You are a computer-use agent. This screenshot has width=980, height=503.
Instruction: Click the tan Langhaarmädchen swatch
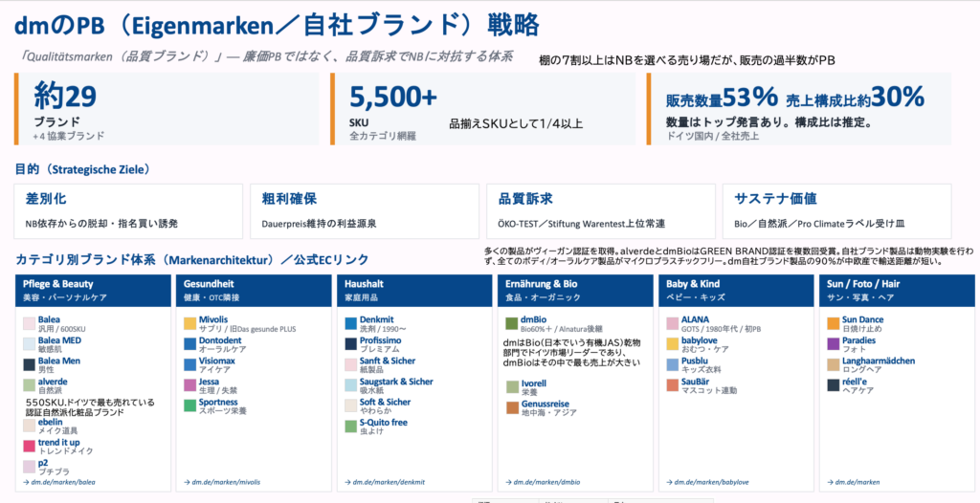coord(834,365)
